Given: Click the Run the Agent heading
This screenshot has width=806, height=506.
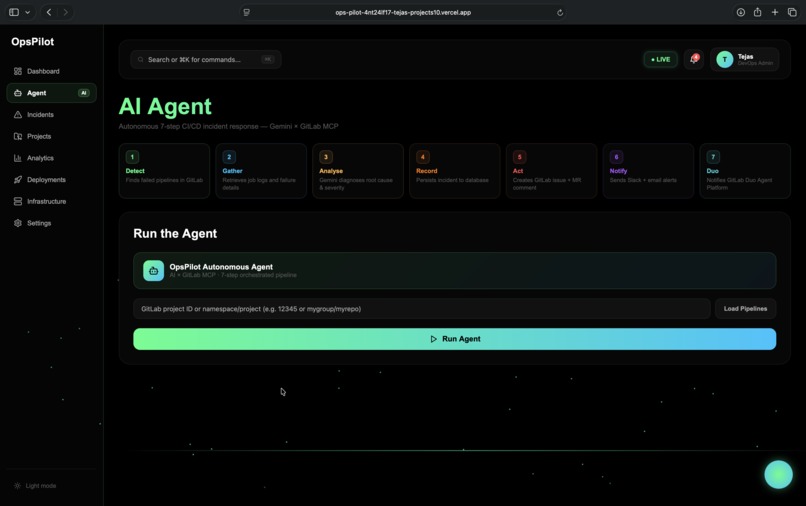Looking at the screenshot, I should [175, 233].
